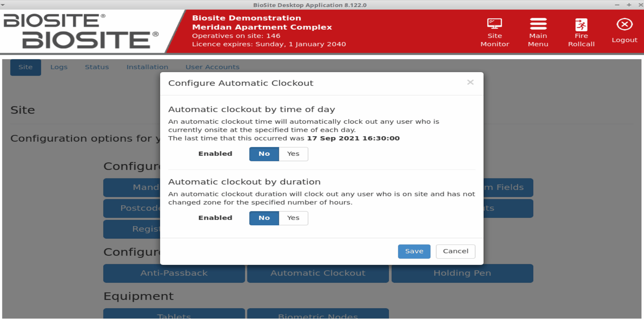Enable clockout by duration with Yes
Screen dimensions: 644x320
[x=293, y=218]
